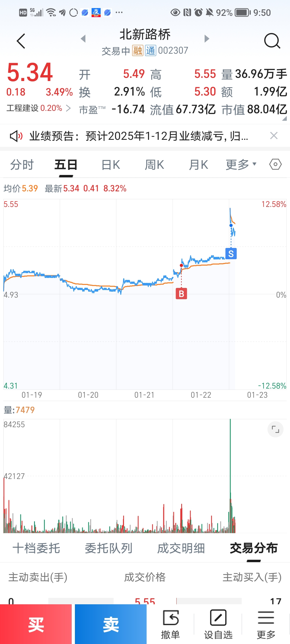Viewport: 290px width, 644px height.
Task: Expand quote details corner triangle
Action: (x=284, y=118)
